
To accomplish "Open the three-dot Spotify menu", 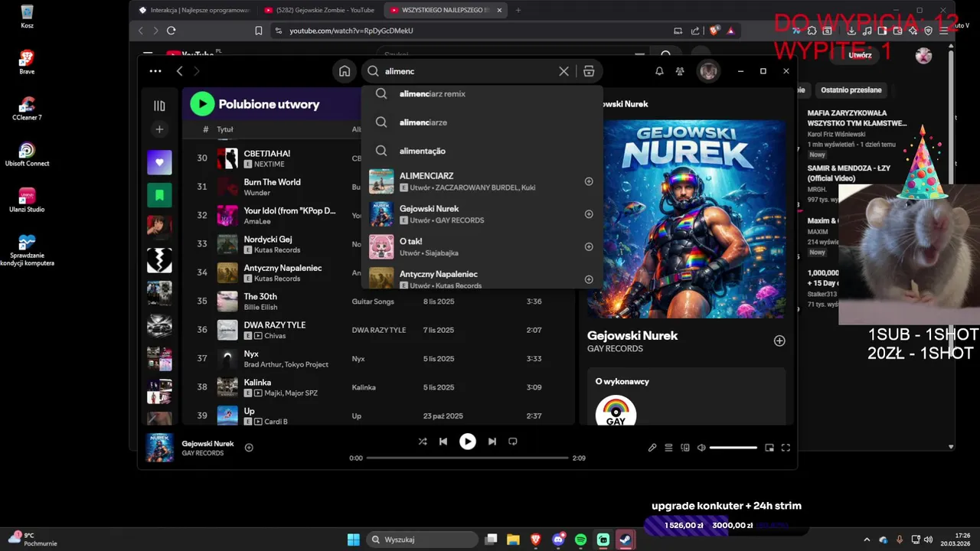I will coord(155,71).
